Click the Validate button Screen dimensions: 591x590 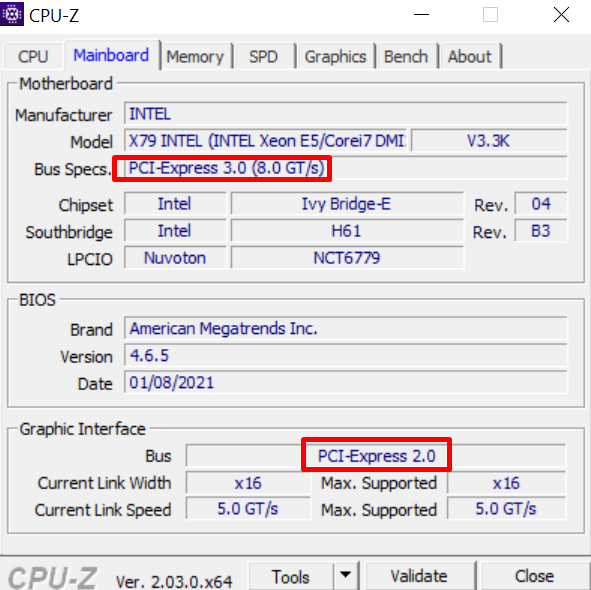[x=419, y=576]
